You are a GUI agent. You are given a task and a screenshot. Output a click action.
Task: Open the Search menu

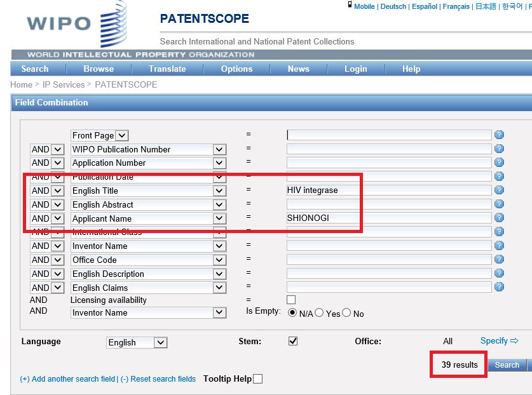(35, 69)
